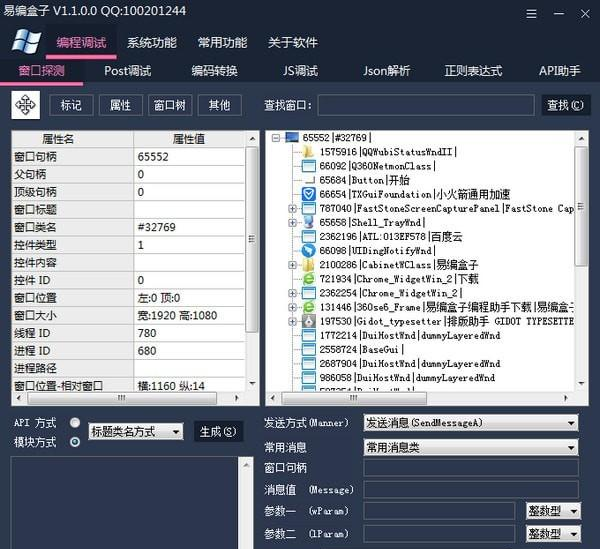Click the blue icon of UIDingNotifyWnd

(x=308, y=251)
